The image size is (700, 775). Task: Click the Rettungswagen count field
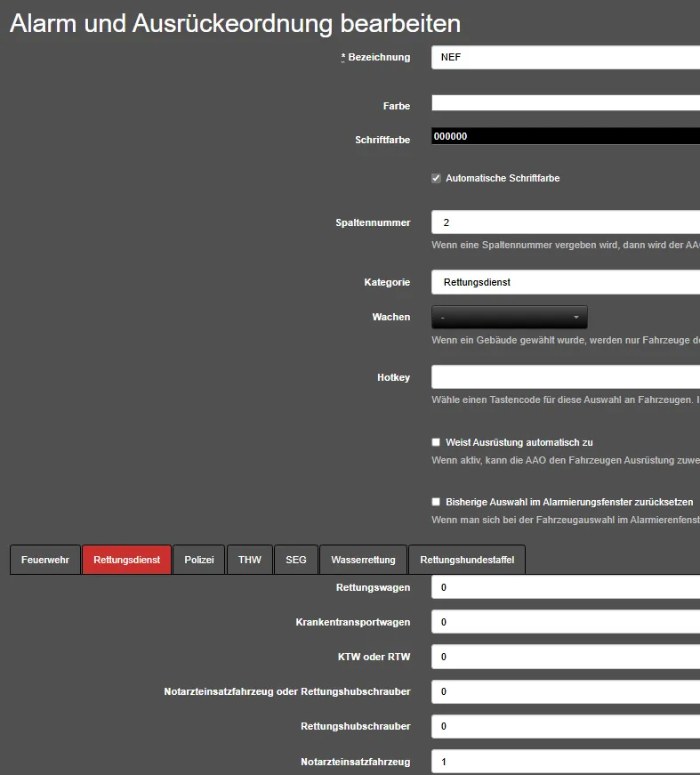565,588
